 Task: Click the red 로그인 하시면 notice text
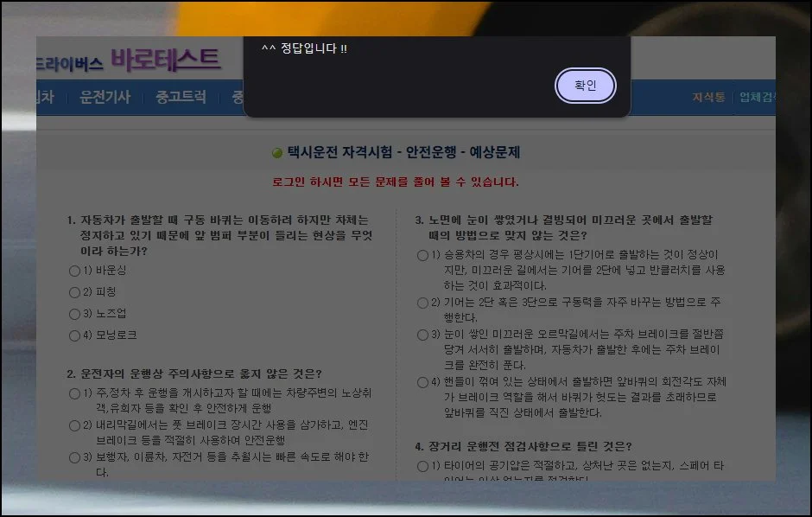pyautogui.click(x=395, y=182)
